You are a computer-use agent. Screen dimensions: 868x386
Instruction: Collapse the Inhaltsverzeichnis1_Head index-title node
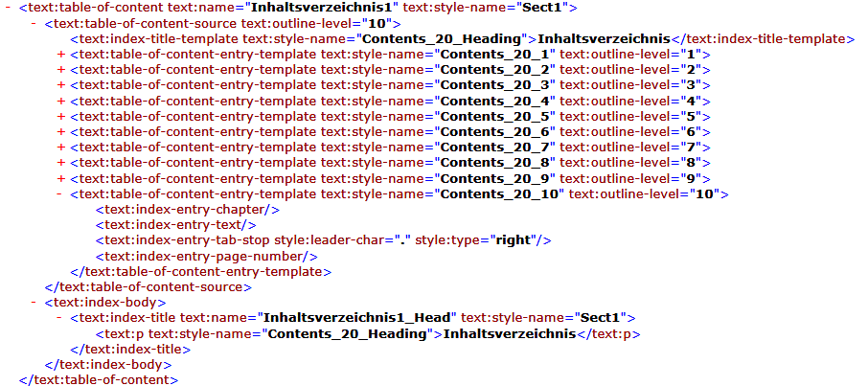(61, 318)
